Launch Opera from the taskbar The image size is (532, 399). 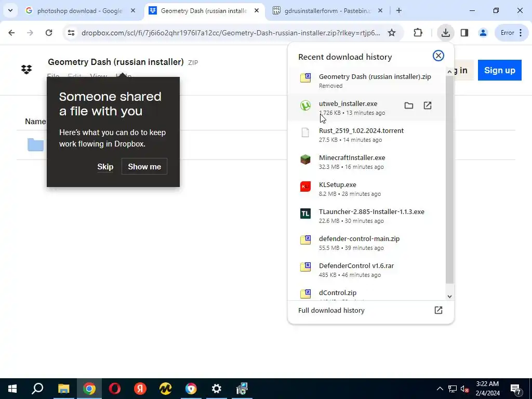click(x=115, y=389)
